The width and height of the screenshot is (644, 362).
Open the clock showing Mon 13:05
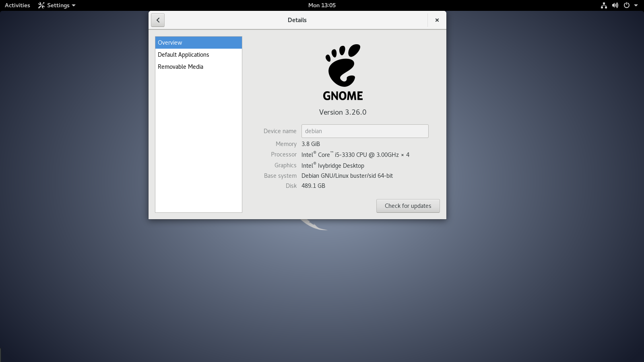(x=322, y=5)
